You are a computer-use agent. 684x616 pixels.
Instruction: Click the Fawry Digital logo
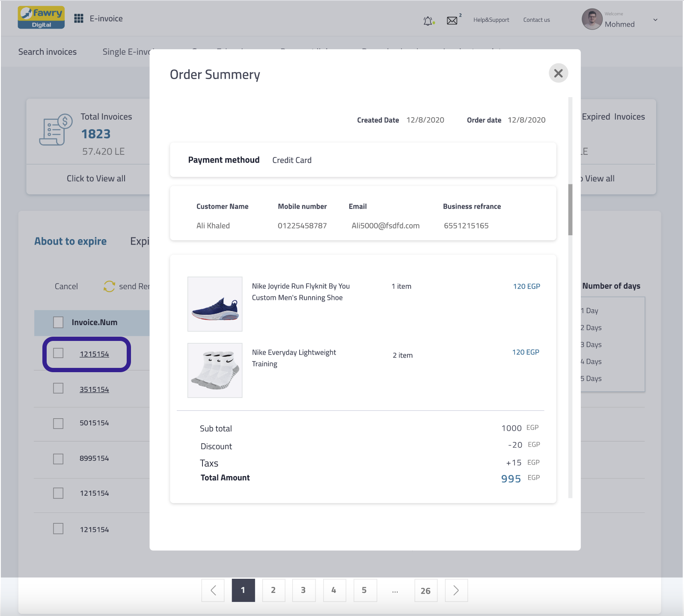click(x=41, y=18)
